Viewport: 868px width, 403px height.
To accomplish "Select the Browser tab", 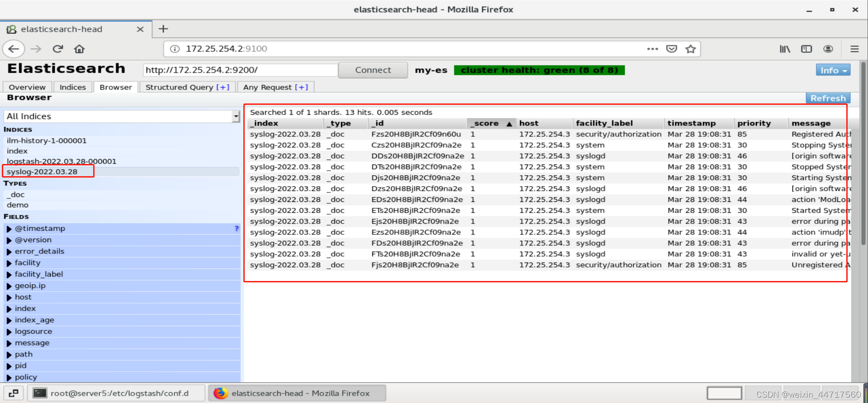I will (116, 87).
